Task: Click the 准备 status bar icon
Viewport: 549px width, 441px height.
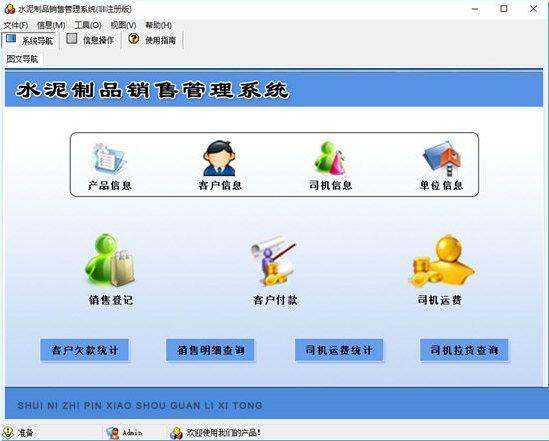Action: click(x=8, y=433)
